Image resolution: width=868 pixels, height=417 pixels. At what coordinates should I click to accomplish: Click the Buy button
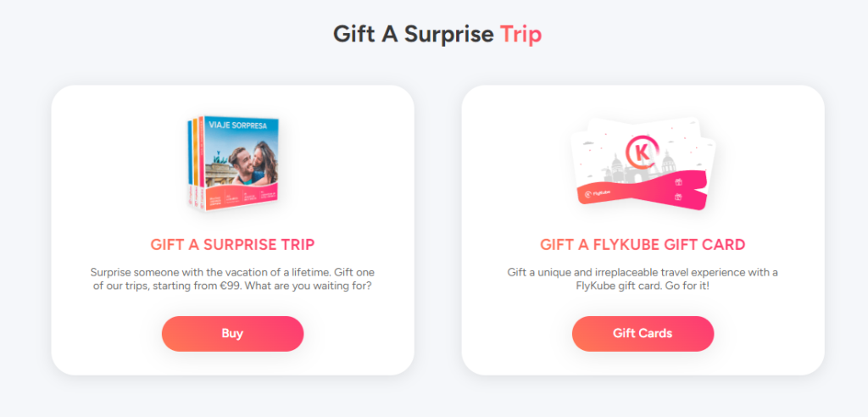232,333
